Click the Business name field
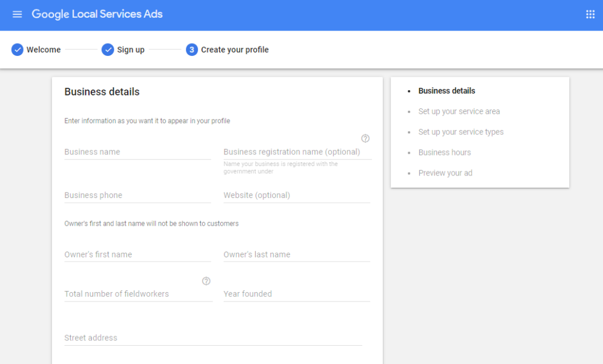The height and width of the screenshot is (364, 603). 138,152
